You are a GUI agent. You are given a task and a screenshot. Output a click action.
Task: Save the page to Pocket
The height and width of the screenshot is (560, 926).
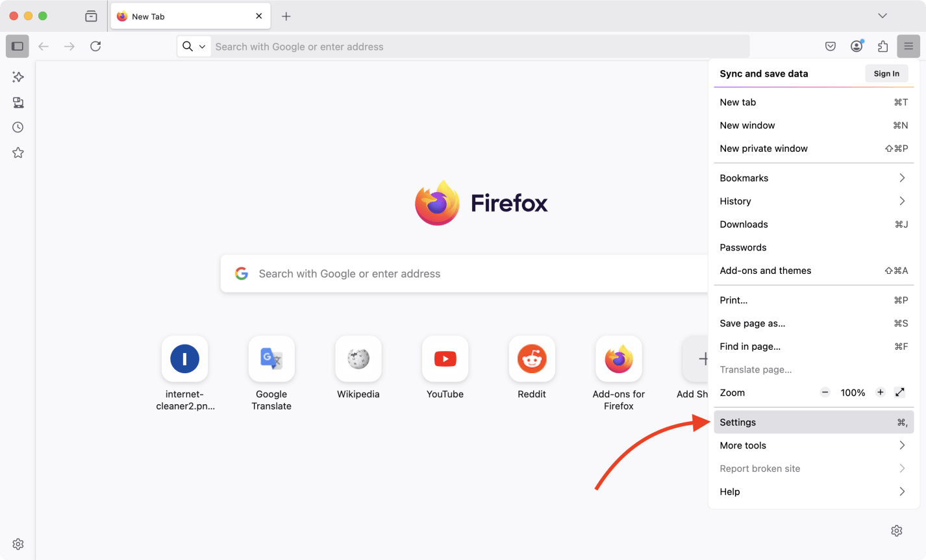coord(830,46)
